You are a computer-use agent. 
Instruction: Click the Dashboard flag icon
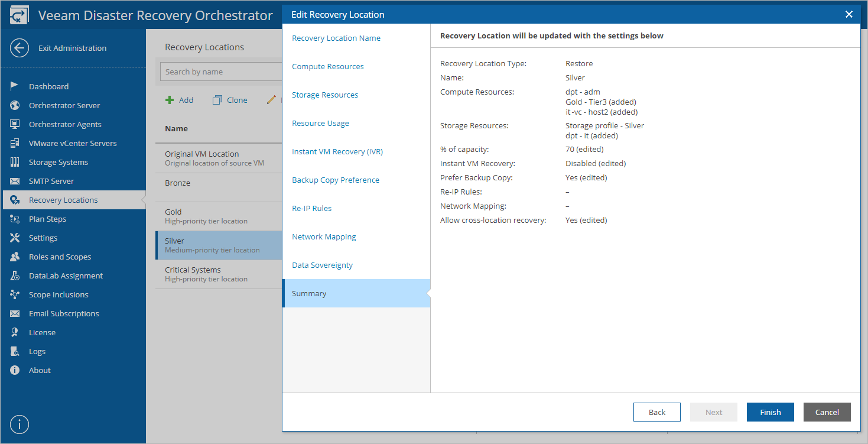pyautogui.click(x=15, y=86)
